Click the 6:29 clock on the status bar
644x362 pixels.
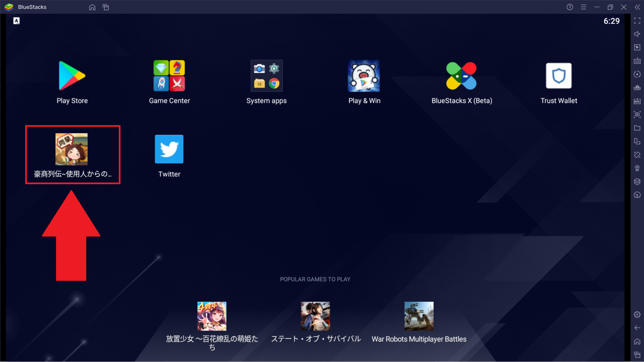tap(611, 21)
